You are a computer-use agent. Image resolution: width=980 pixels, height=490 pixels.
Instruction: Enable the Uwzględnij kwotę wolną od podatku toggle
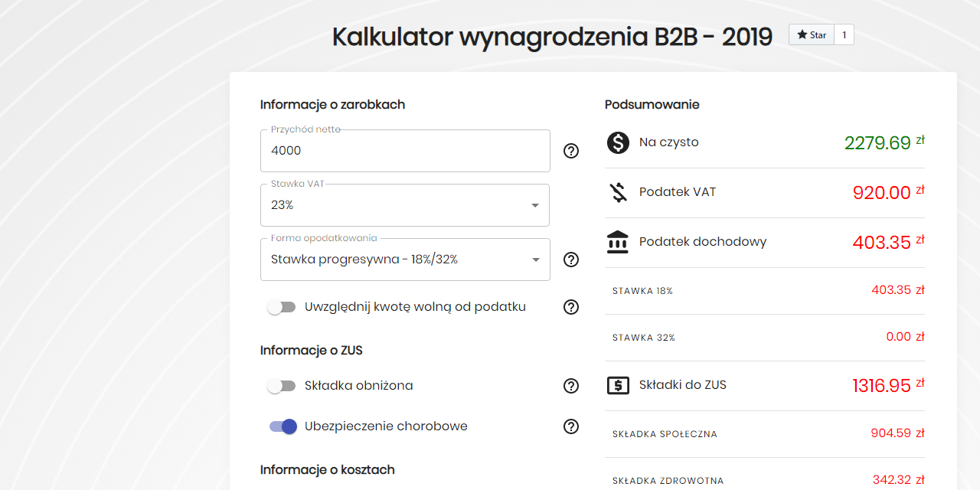tap(282, 306)
